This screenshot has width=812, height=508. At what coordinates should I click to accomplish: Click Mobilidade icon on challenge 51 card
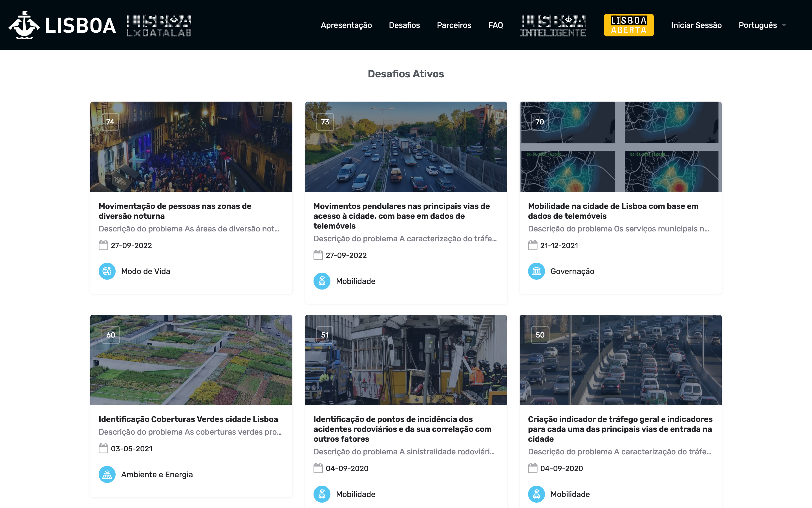pos(322,494)
